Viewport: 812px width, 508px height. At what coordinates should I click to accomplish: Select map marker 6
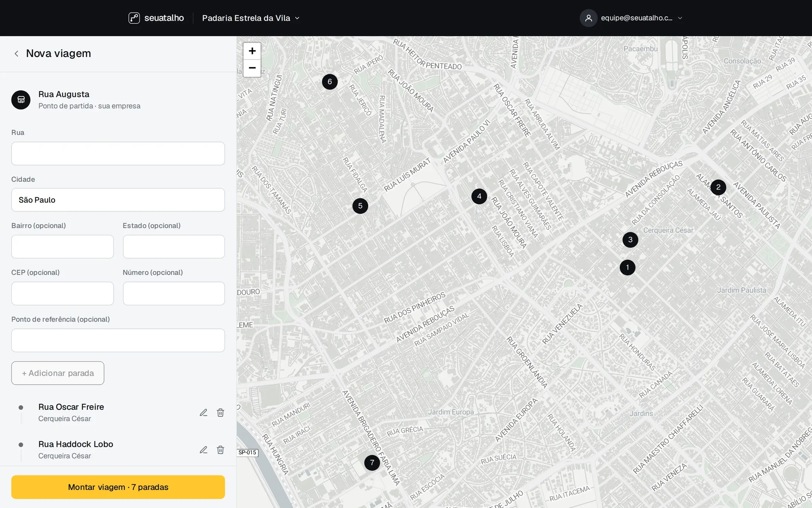pyautogui.click(x=330, y=82)
